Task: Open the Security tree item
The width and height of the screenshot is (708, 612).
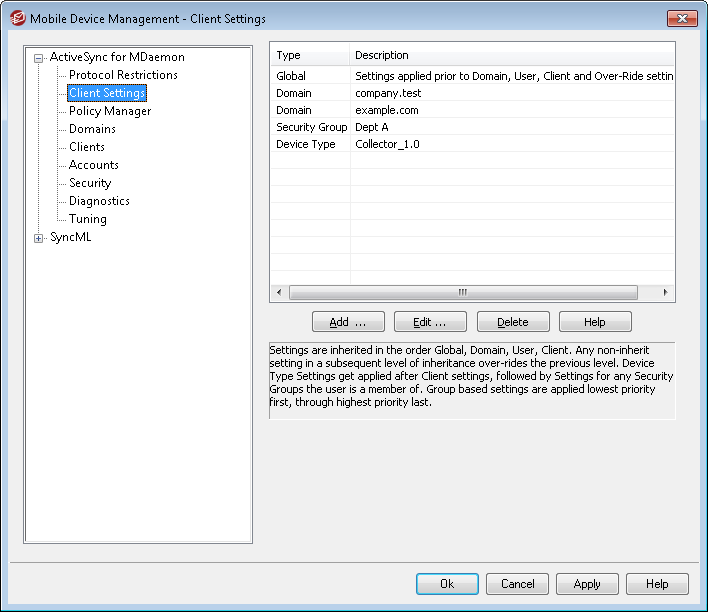Action: coord(90,183)
